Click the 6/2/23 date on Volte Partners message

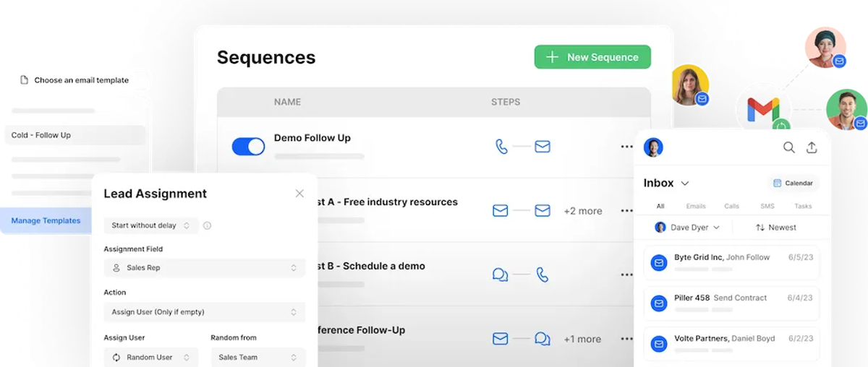800,338
